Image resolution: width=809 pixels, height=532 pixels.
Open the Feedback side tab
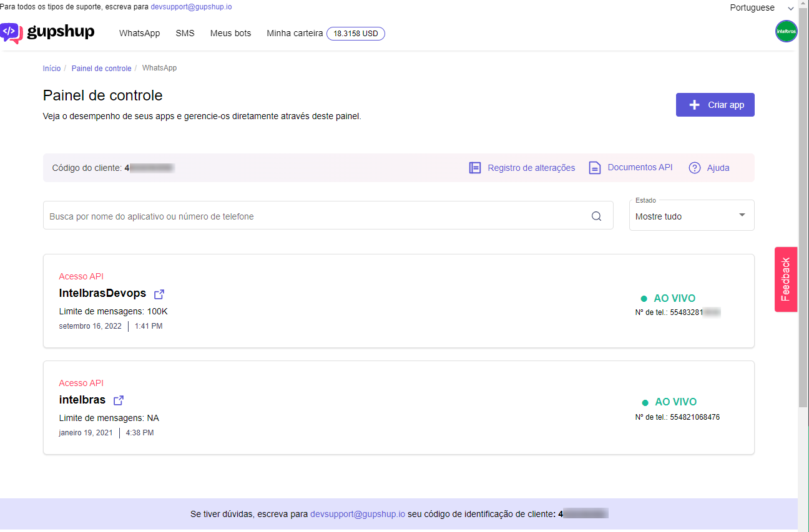[x=786, y=279]
